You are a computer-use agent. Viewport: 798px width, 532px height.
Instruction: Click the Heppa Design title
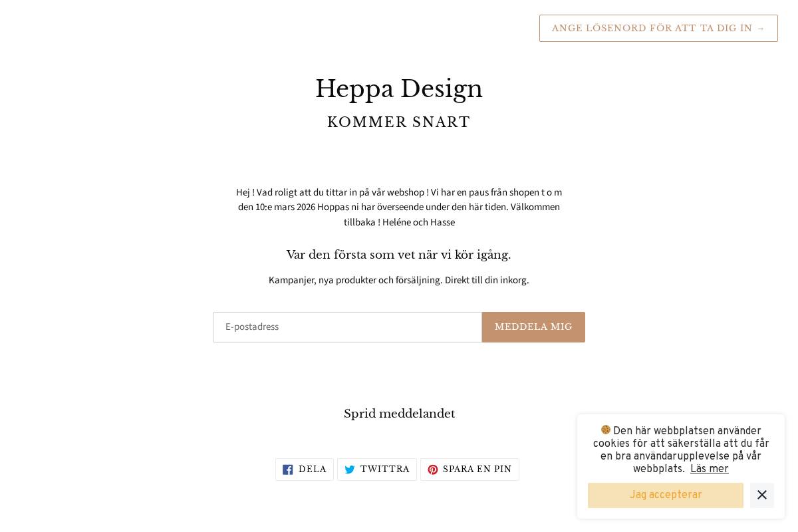[398, 88]
